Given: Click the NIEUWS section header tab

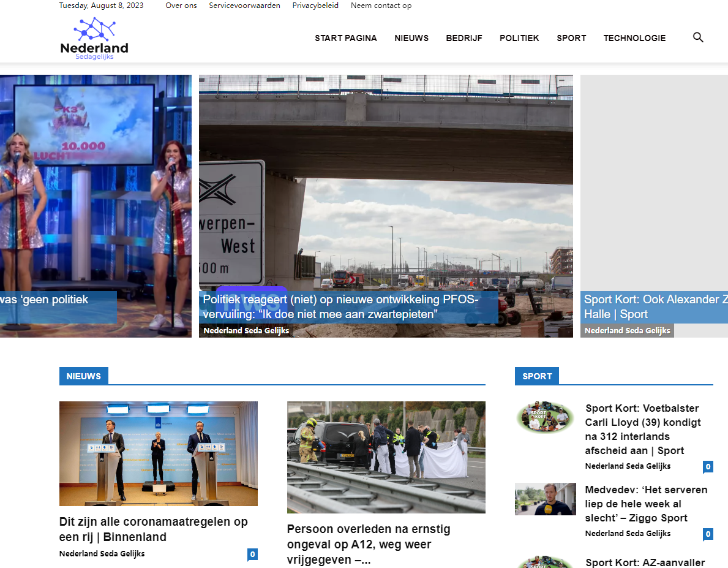Looking at the screenshot, I should (x=84, y=376).
